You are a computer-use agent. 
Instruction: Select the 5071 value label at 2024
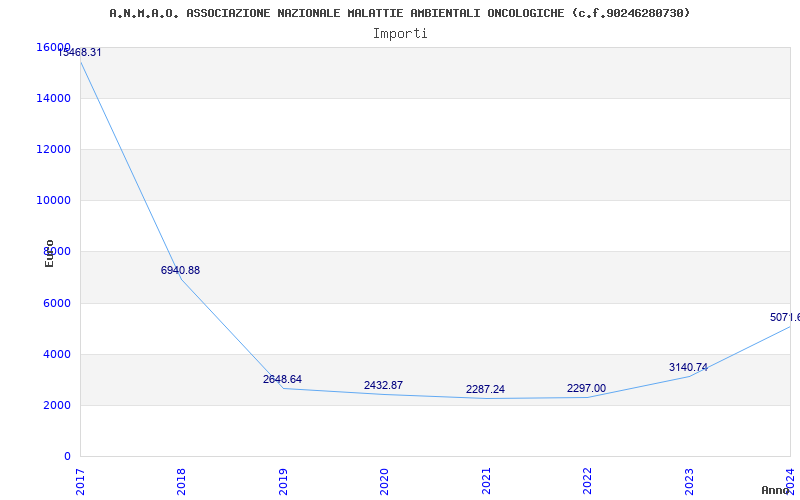click(784, 317)
